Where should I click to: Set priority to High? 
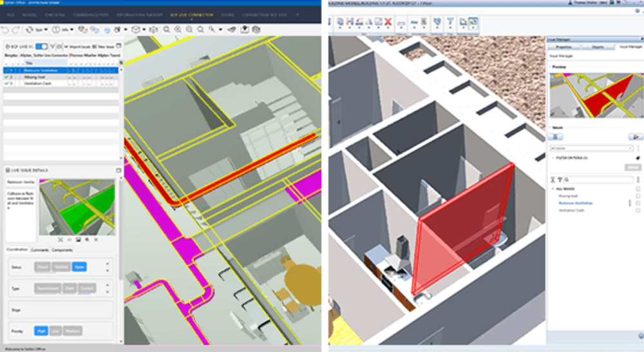tap(41, 331)
